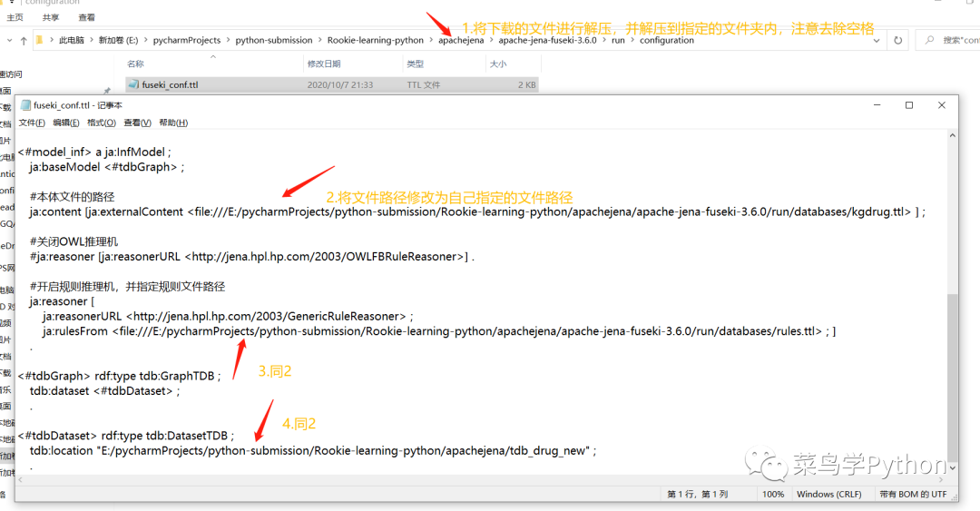980x511 pixels.
Task: Click the search magnifier icon in Explorer
Action: pyautogui.click(x=931, y=41)
